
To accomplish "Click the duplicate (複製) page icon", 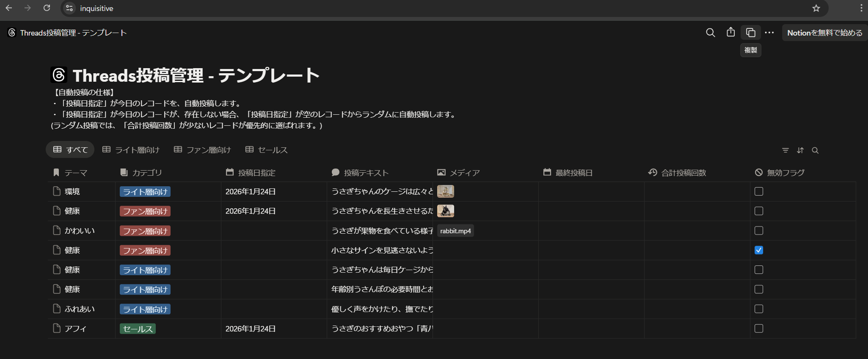I will 750,33.
